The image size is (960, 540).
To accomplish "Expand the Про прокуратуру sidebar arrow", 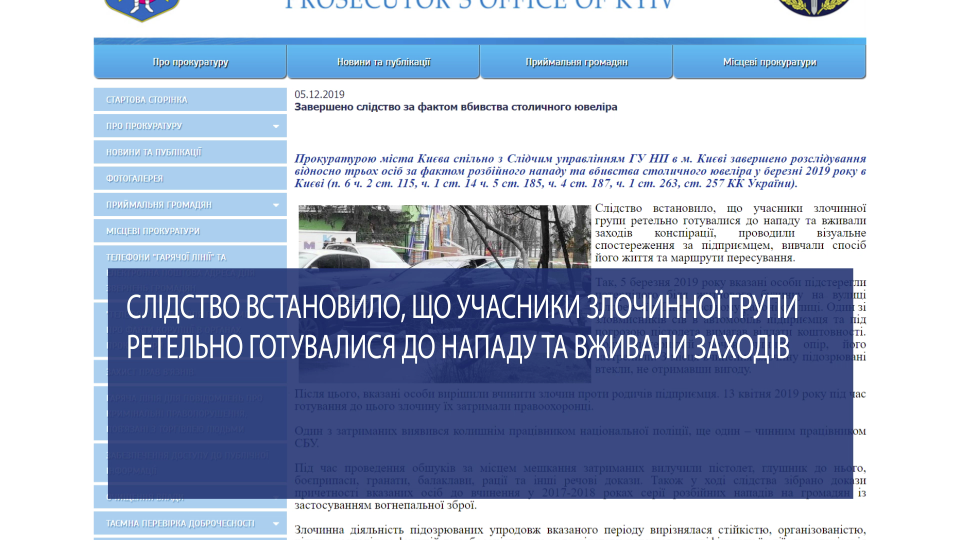I will [x=276, y=126].
